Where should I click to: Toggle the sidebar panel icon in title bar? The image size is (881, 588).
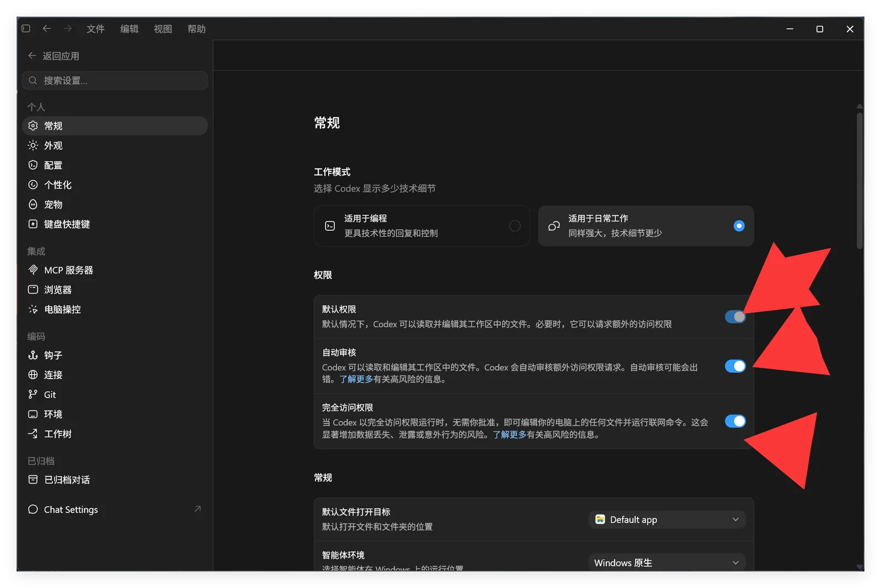(x=26, y=29)
